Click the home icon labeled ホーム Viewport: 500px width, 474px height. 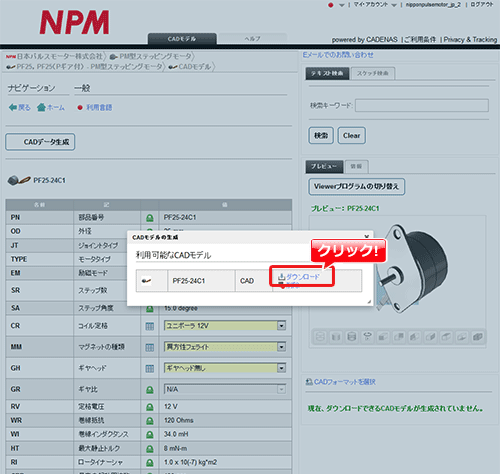pos(41,107)
